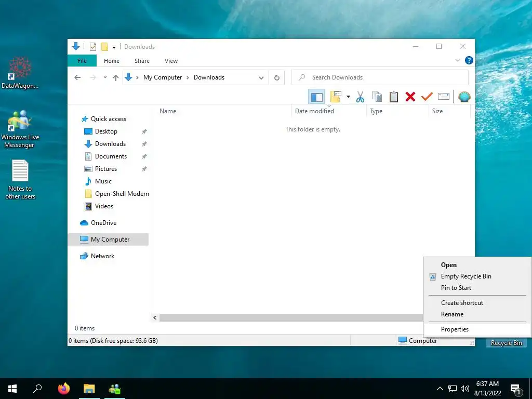Click the Copy icon in toolbar
Image resolution: width=532 pixels, height=399 pixels.
point(377,97)
